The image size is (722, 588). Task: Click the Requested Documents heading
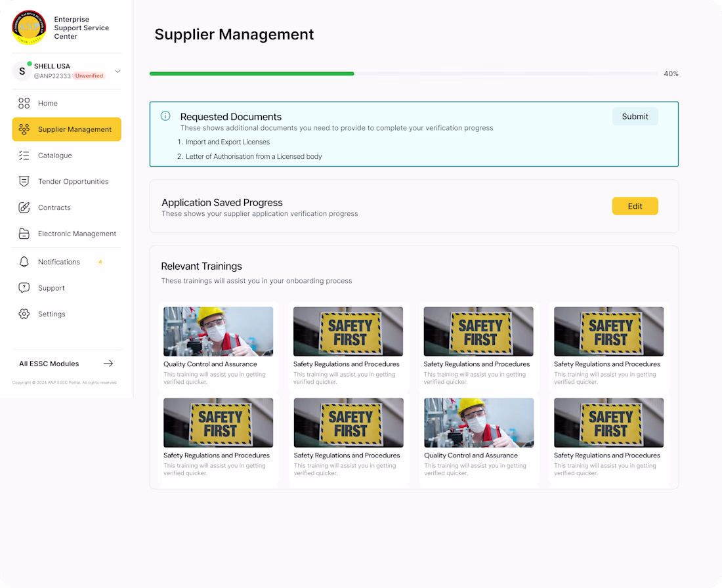(x=230, y=117)
